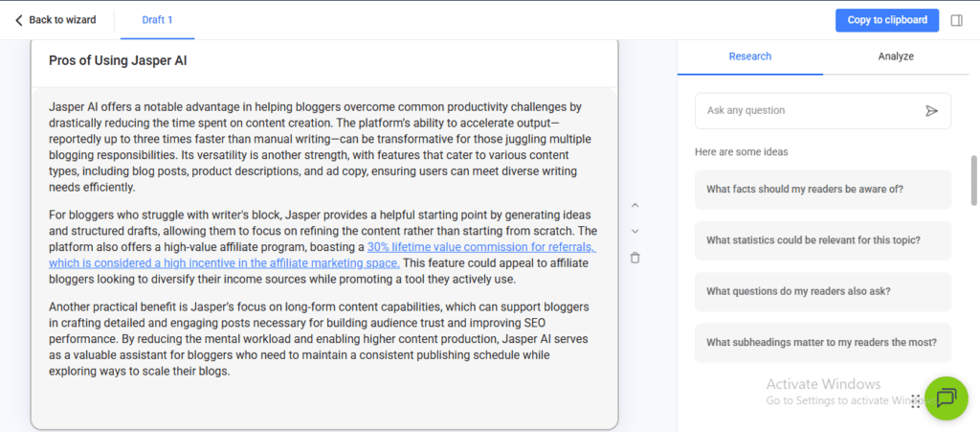Screen dimensions: 980x432
Task: Move the section down with the chevron
Action: click(x=635, y=231)
